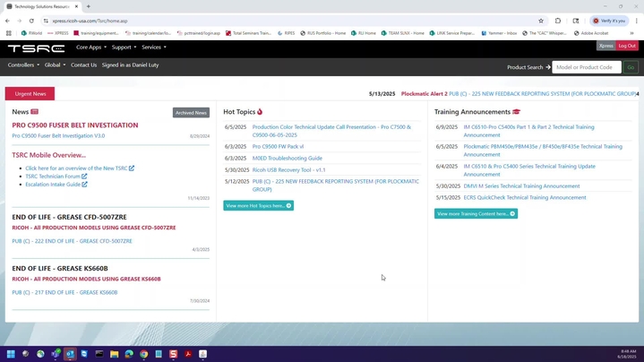Viewport: 644px width, 362px height.
Task: Focus the Model or Product Code search field
Action: click(587, 67)
